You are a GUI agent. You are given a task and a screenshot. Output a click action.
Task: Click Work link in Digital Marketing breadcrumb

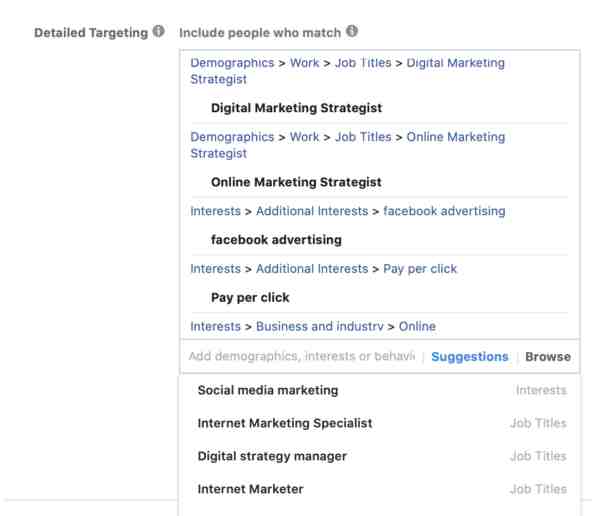pos(304,63)
